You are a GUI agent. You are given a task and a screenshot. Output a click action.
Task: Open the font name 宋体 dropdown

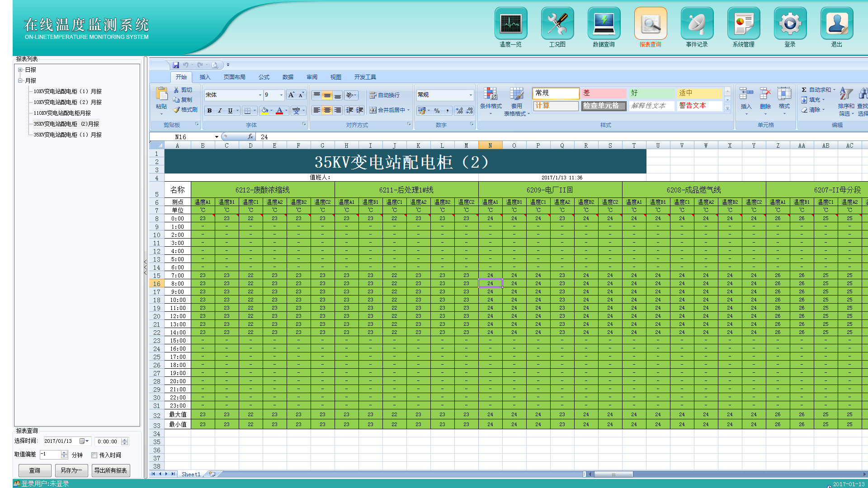260,95
